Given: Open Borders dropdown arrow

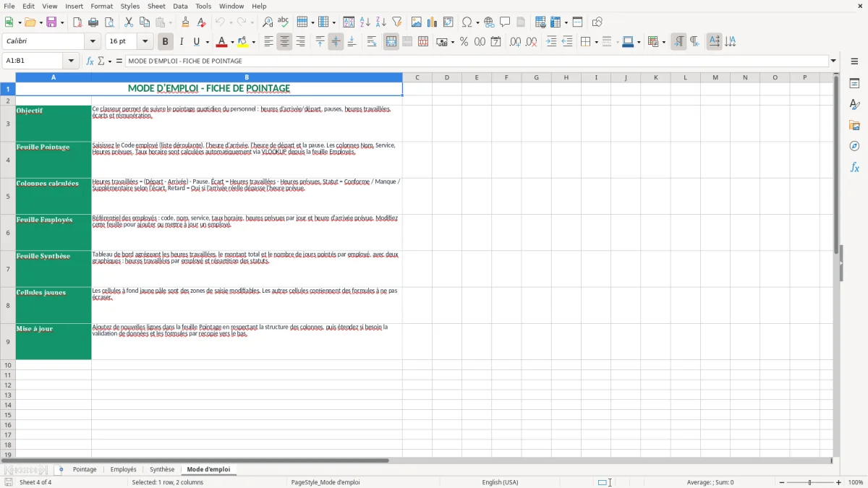Looking at the screenshot, I should [x=596, y=42].
